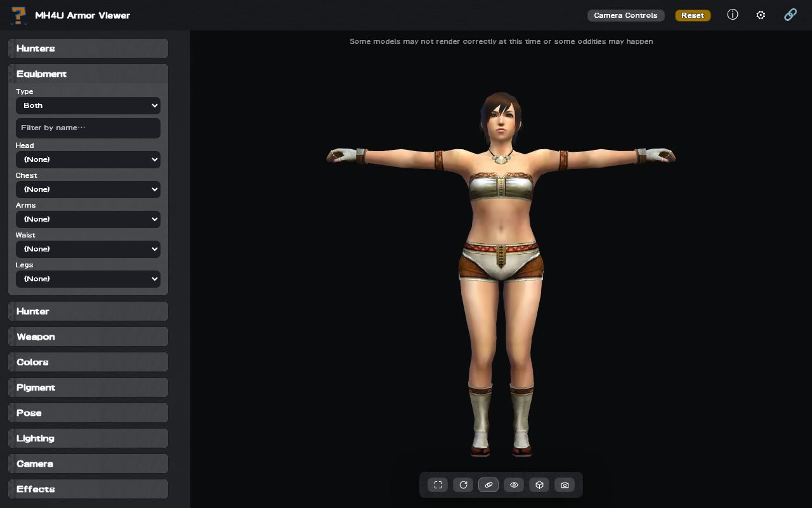812x508 pixels.
Task: Open settings with the gear icon
Action: (x=761, y=15)
